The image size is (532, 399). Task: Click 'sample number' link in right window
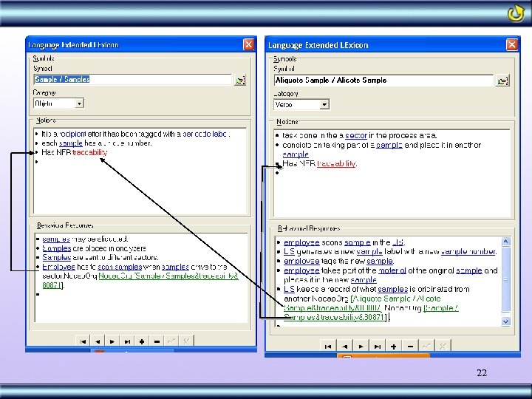point(468,252)
